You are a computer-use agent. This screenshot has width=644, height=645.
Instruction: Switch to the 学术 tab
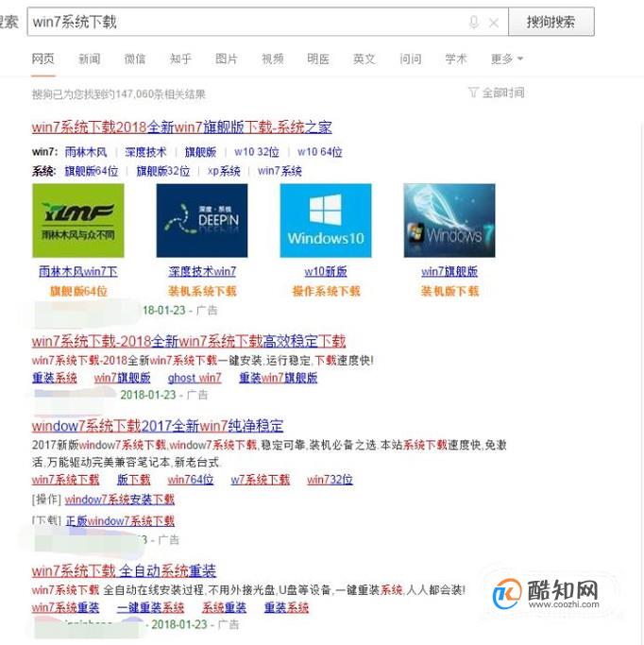[456, 59]
